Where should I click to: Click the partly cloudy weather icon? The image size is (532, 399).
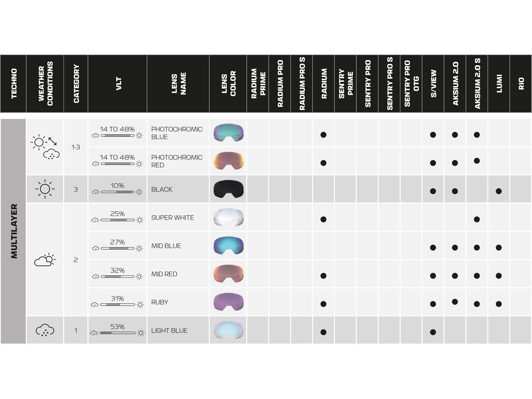pyautogui.click(x=45, y=260)
